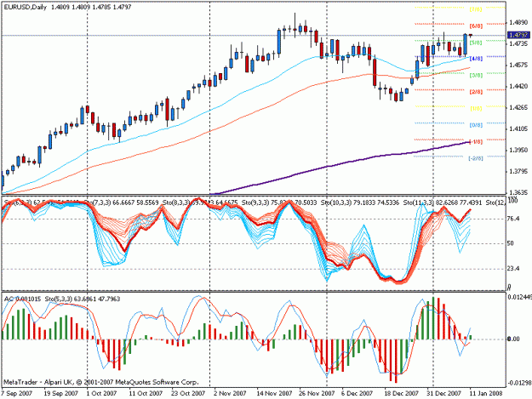The height and width of the screenshot is (399, 532).
Task: Click the 0.012449 AC scale maximum value
Action: (x=519, y=297)
